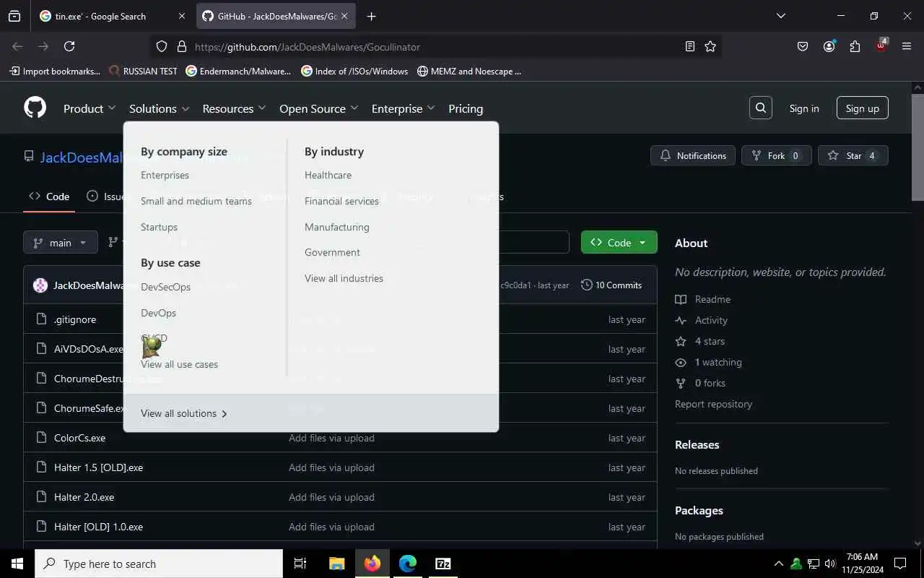
Task: Click Report repository link
Action: pos(713,404)
